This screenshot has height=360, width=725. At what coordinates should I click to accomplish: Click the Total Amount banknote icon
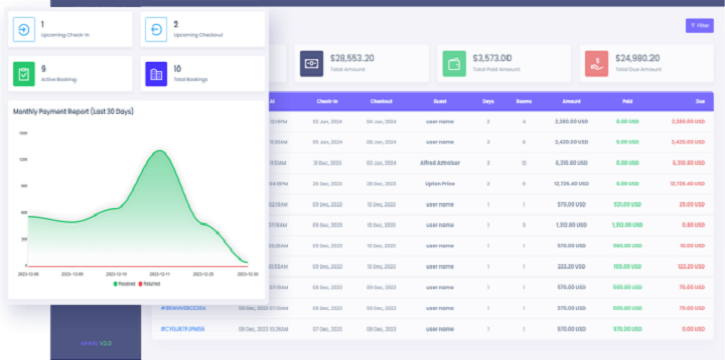[312, 63]
